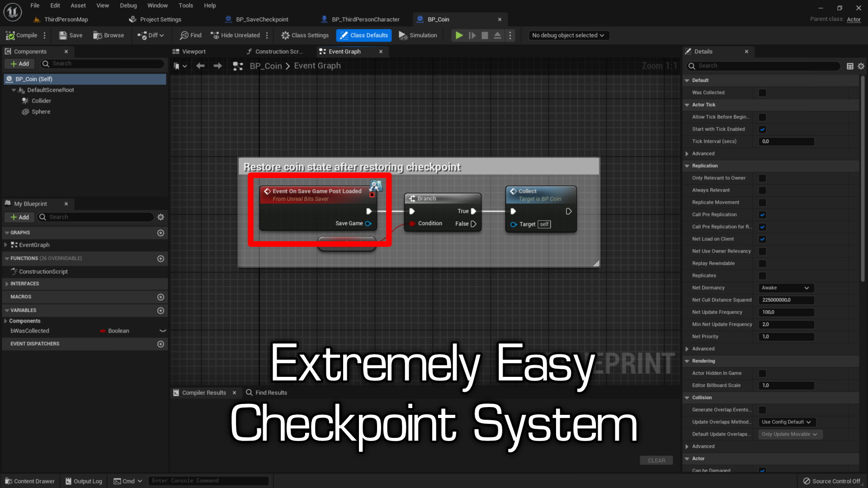Switch to the Viewport tab
Viewport: 868px width, 488px height.
(x=193, y=52)
